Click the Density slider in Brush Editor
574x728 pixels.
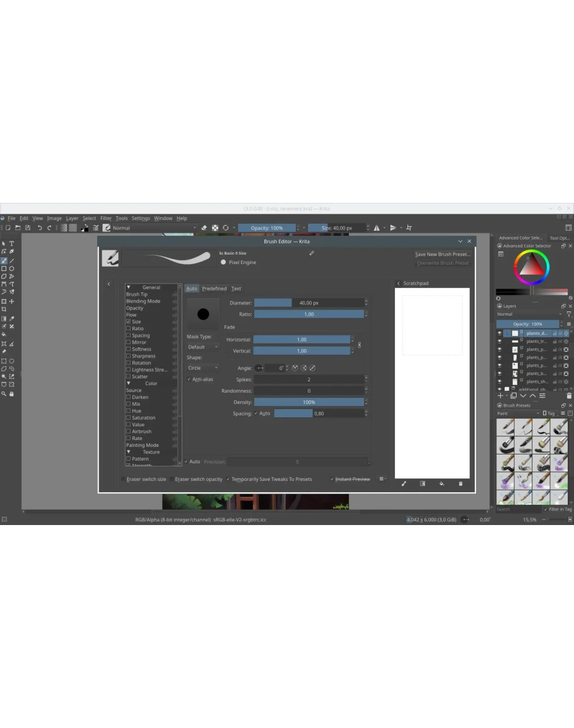coord(309,402)
